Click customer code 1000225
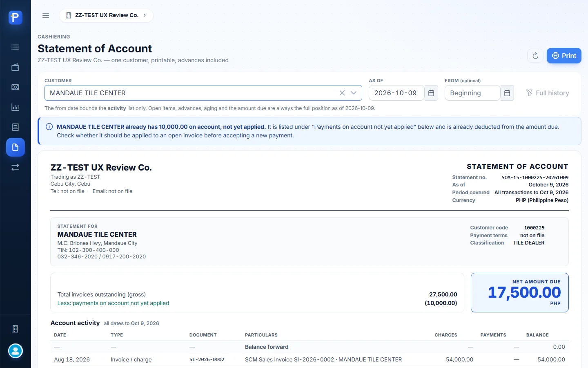Image resolution: width=588 pixels, height=368 pixels. pyautogui.click(x=534, y=228)
